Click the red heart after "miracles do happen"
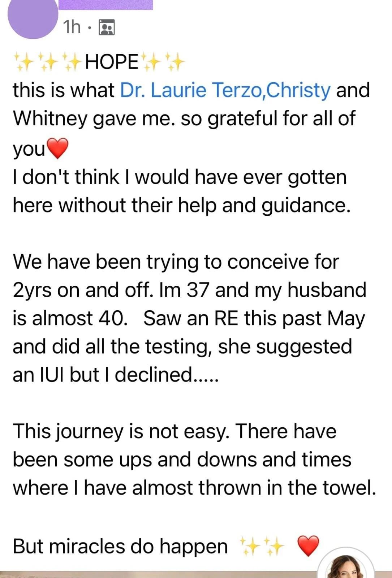The height and width of the screenshot is (578, 392). pyautogui.click(x=308, y=546)
